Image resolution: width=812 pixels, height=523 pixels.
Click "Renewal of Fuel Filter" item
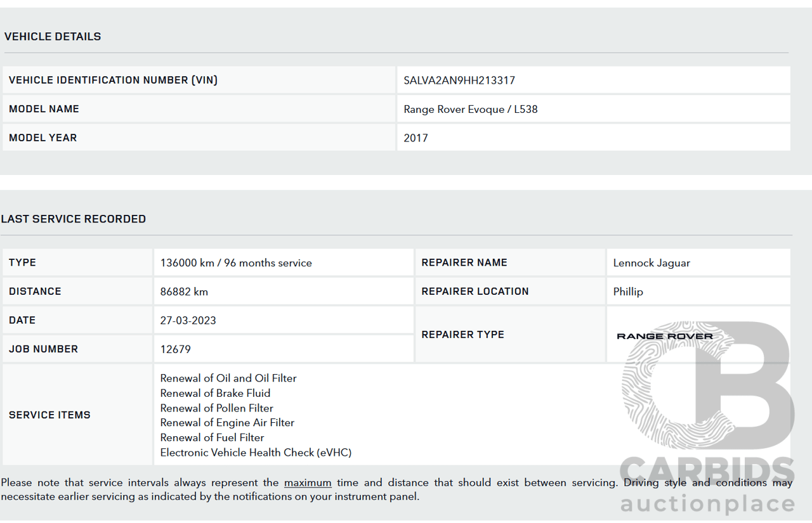(x=212, y=437)
